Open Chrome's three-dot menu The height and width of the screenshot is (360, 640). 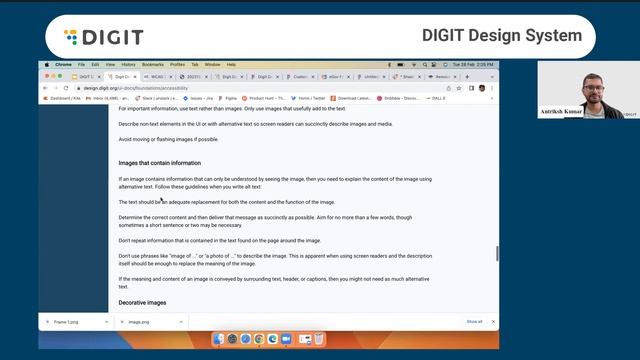tap(492, 88)
